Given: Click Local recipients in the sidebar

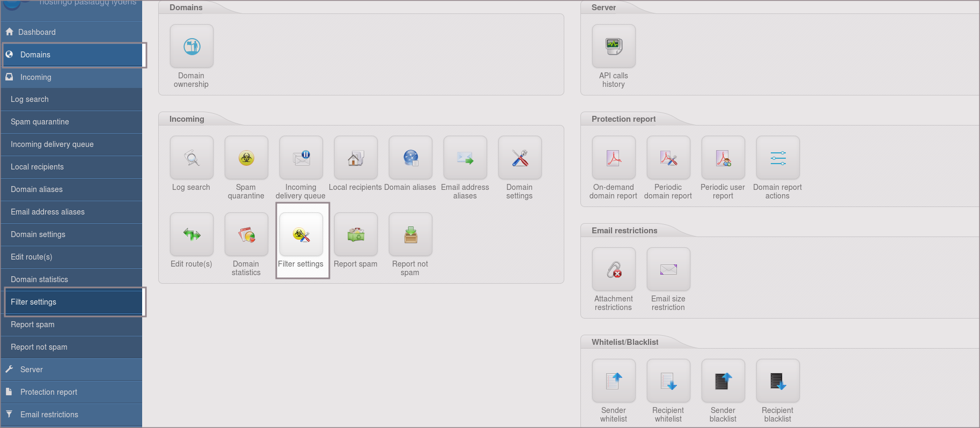Looking at the screenshot, I should [37, 167].
